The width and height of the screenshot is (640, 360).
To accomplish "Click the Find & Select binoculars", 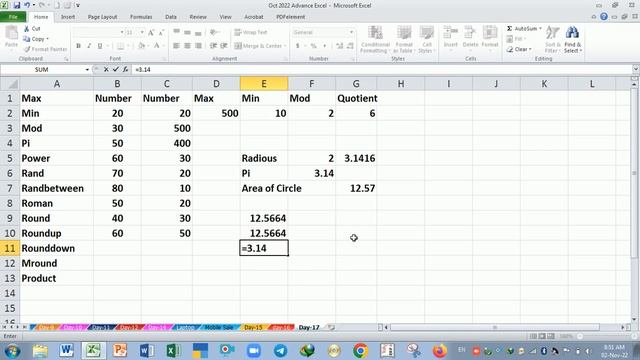I will [x=572, y=33].
